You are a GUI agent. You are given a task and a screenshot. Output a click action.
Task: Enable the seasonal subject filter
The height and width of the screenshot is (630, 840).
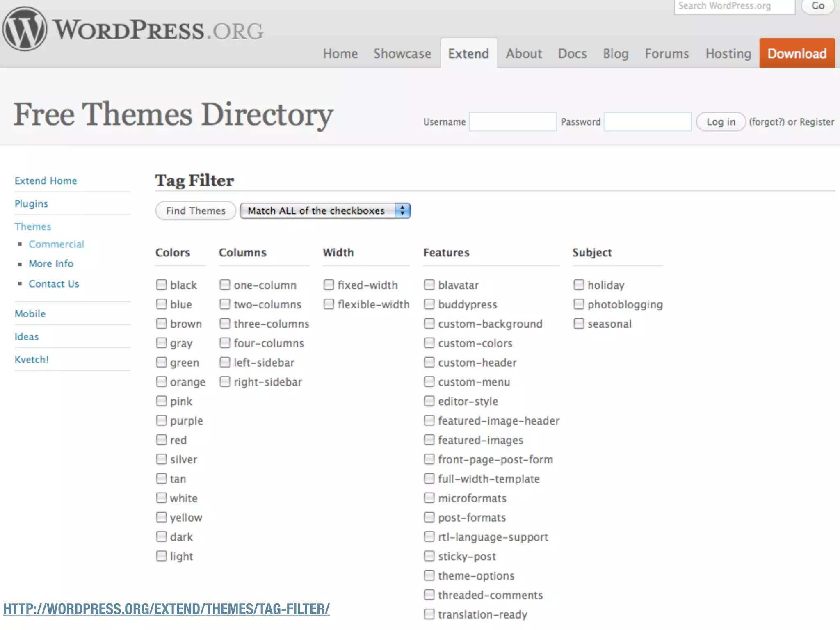[579, 323]
